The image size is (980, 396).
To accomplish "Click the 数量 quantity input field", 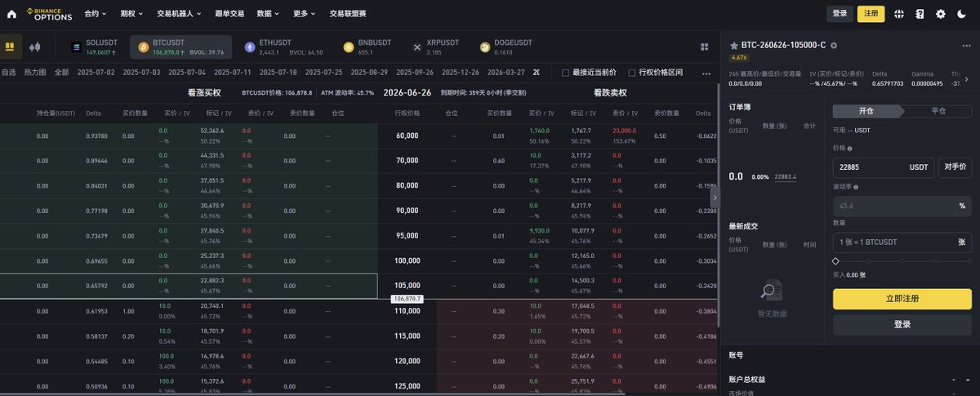I will pyautogui.click(x=902, y=242).
